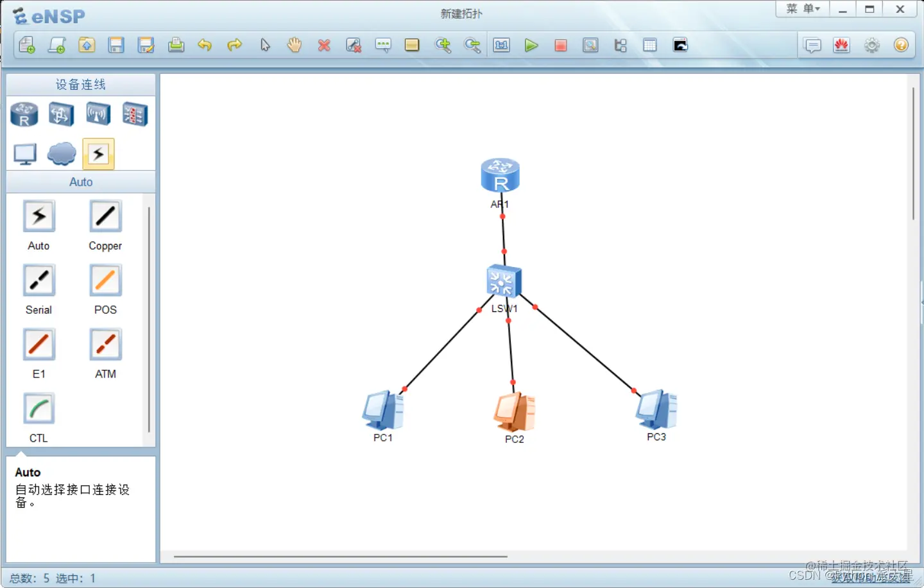
Task: Select highlighted PC2 on the canvas
Action: pos(514,411)
